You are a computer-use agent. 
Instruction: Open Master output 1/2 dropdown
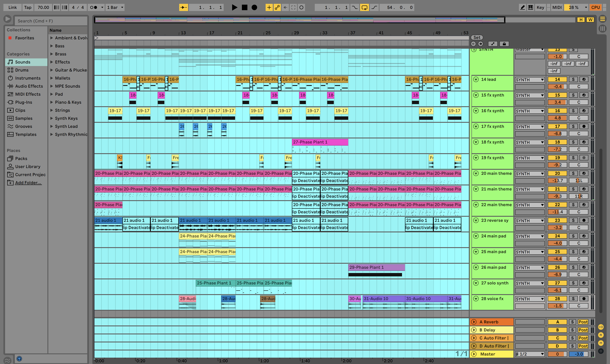[x=530, y=354]
